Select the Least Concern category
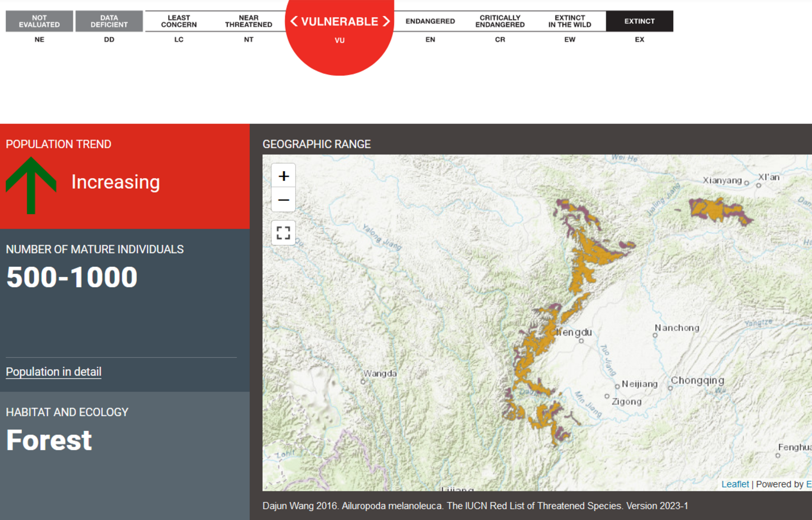 pos(179,21)
